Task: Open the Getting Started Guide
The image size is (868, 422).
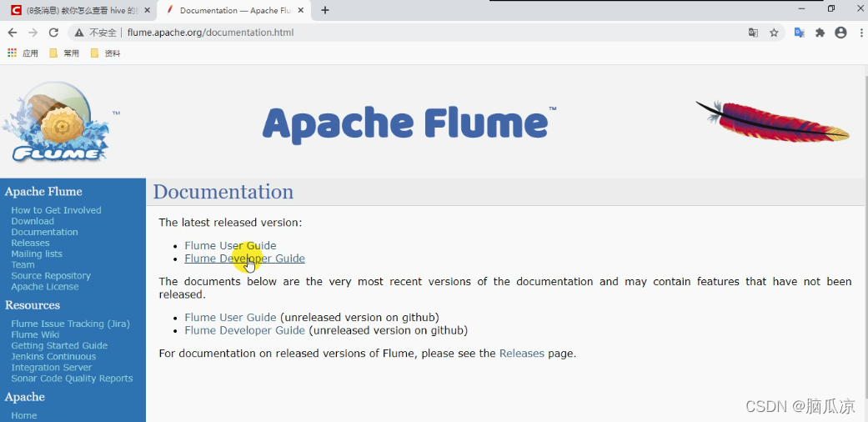Action: [59, 345]
